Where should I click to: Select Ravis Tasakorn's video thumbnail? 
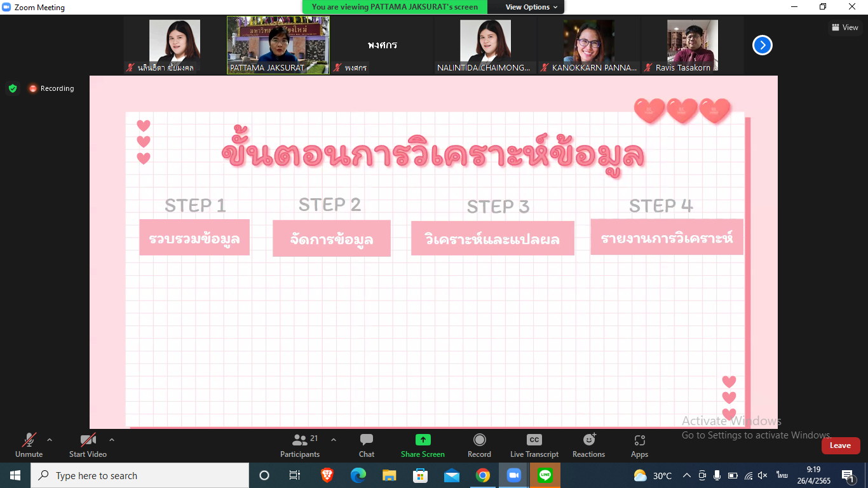coord(692,45)
